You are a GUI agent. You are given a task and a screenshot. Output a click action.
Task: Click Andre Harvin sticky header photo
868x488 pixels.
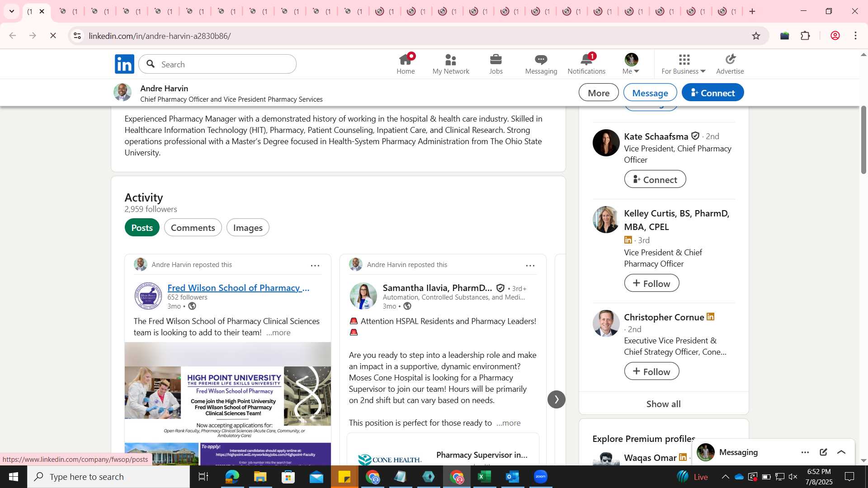point(123,92)
